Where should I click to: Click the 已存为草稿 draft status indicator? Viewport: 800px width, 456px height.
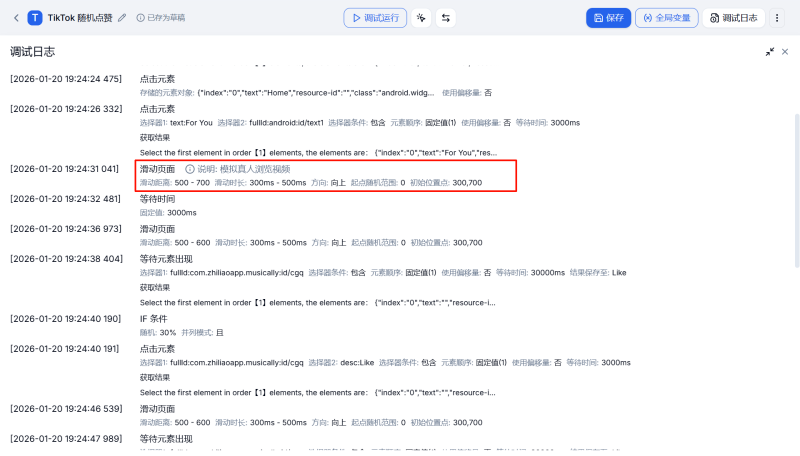click(160, 18)
